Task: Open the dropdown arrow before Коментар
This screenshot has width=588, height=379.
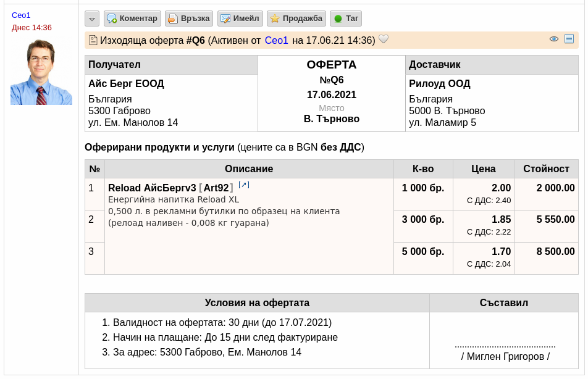Action: click(x=92, y=19)
